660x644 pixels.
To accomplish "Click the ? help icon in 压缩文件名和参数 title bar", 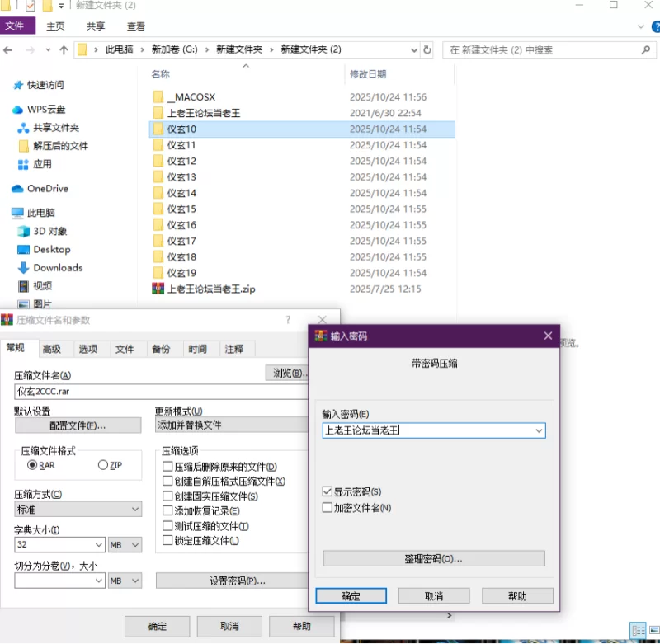I will (x=288, y=320).
